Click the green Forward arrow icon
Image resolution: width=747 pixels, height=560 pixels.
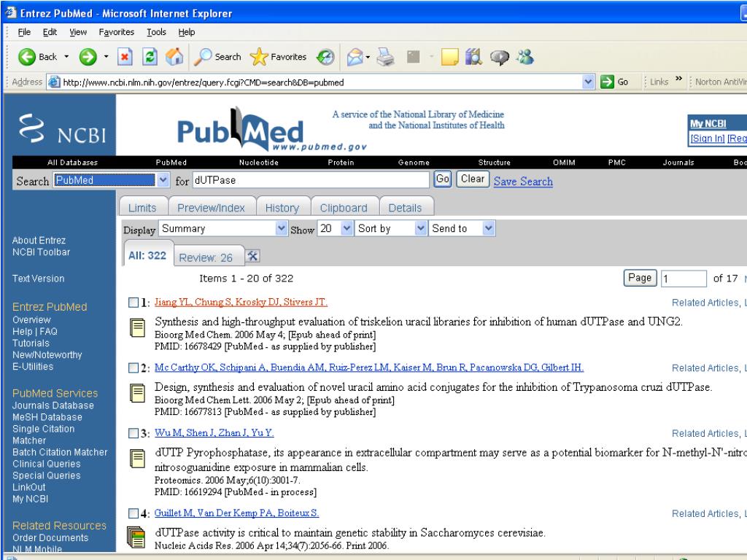point(88,57)
